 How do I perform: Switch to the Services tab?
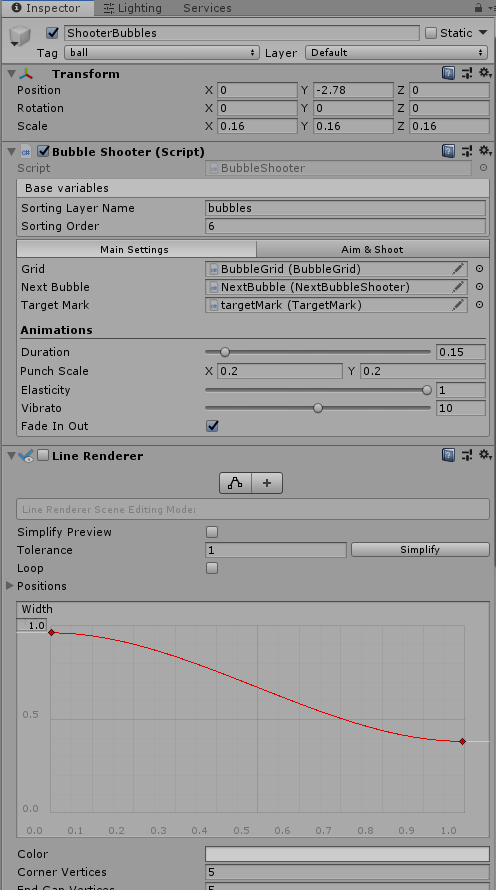pos(207,8)
